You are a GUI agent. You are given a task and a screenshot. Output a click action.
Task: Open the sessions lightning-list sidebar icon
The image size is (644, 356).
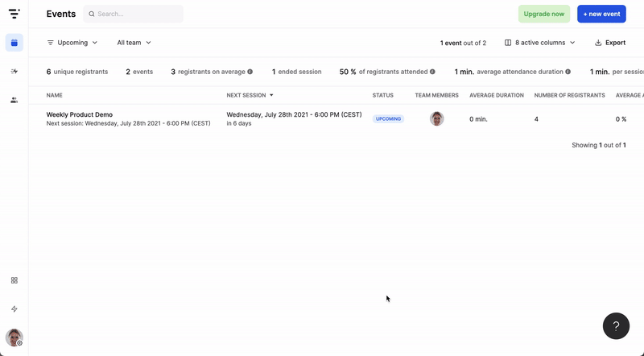(x=14, y=72)
